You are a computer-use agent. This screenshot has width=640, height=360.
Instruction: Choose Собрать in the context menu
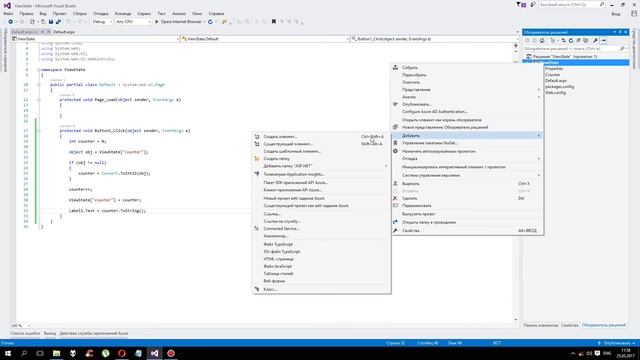467,67
